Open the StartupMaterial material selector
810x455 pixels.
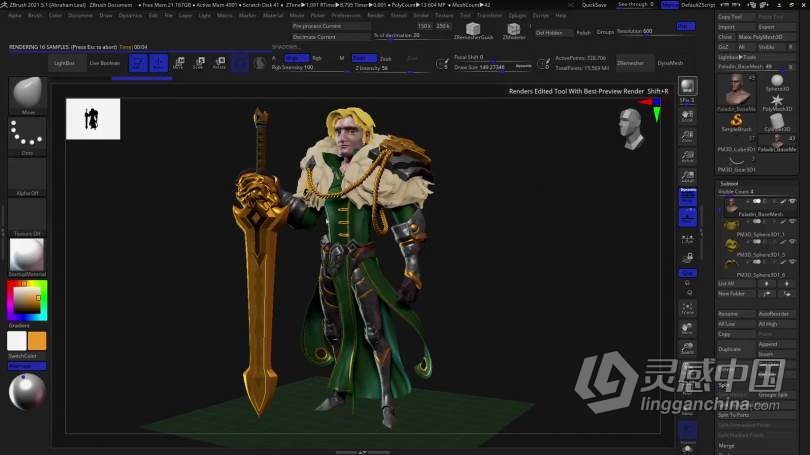(27, 257)
